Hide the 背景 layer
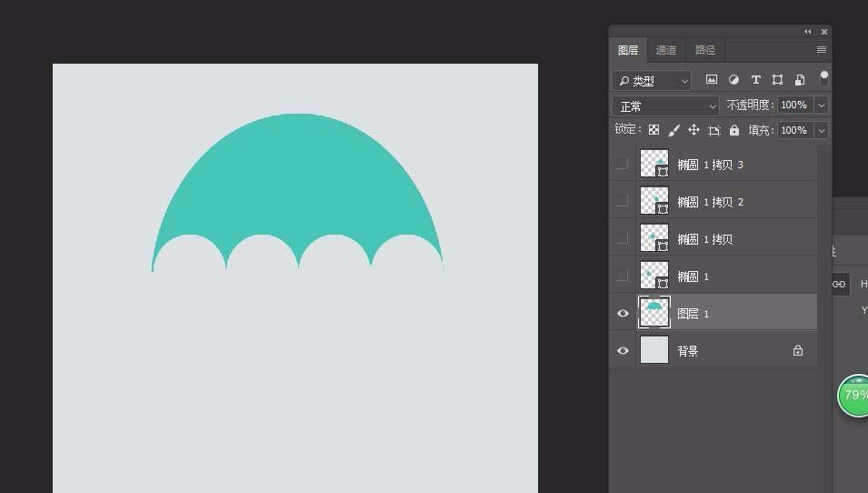 [623, 350]
